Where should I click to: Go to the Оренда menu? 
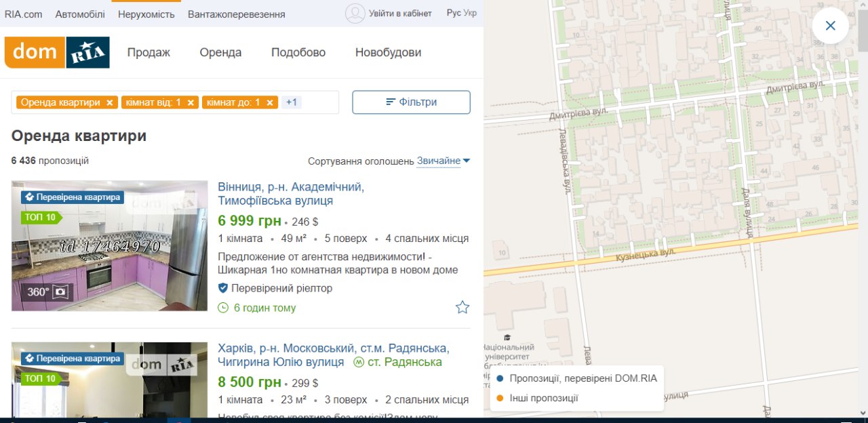pos(220,52)
